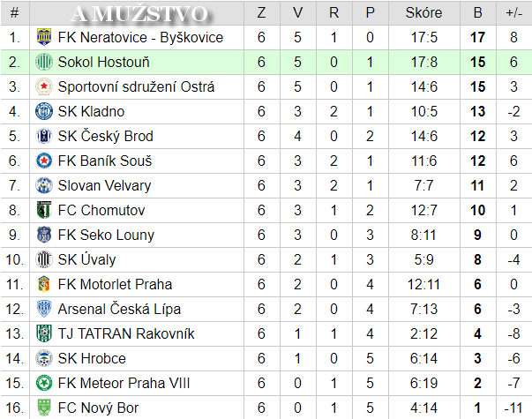Click the Sportovní sdružení Ostrá star logo
The image size is (532, 419).
pos(44,86)
